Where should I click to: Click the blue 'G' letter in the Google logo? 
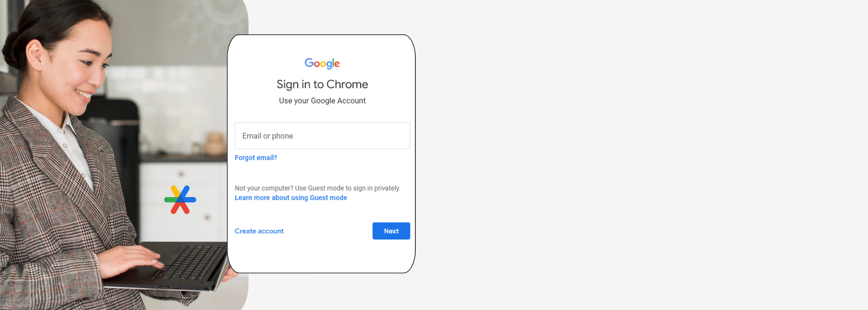pyautogui.click(x=309, y=63)
